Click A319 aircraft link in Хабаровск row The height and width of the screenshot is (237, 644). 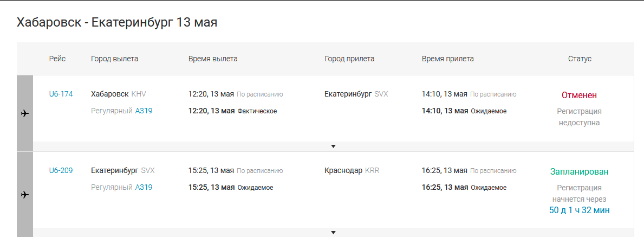(144, 111)
